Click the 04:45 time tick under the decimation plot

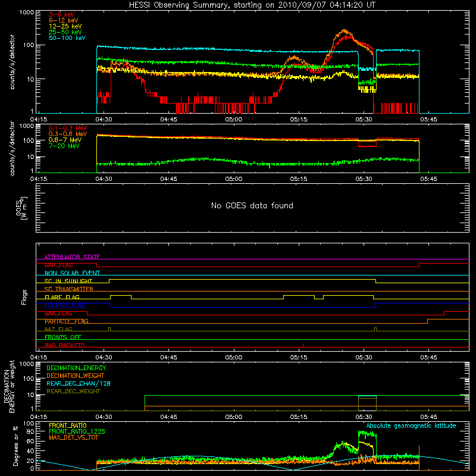(x=168, y=417)
